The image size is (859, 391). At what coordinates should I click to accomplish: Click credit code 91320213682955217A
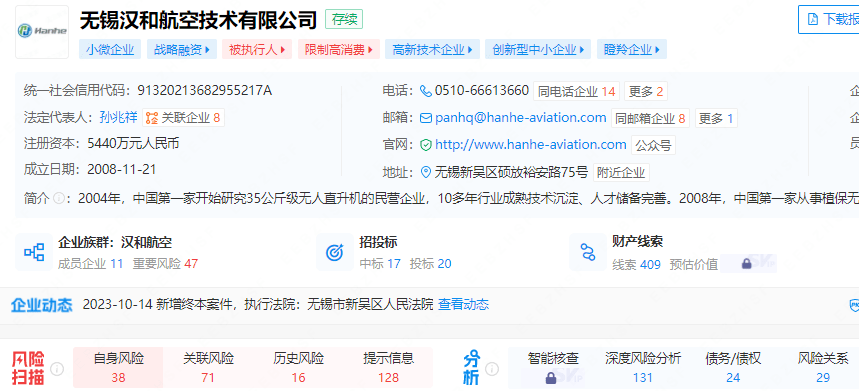[204, 91]
